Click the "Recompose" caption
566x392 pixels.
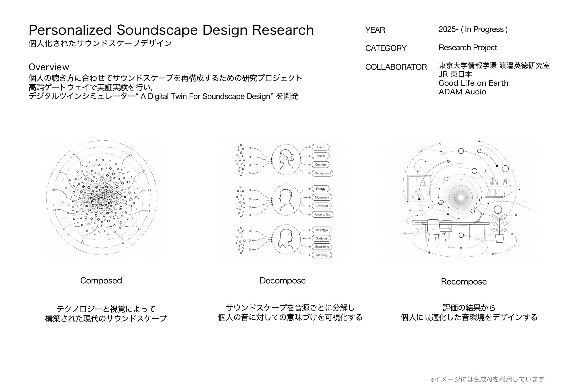click(x=464, y=282)
